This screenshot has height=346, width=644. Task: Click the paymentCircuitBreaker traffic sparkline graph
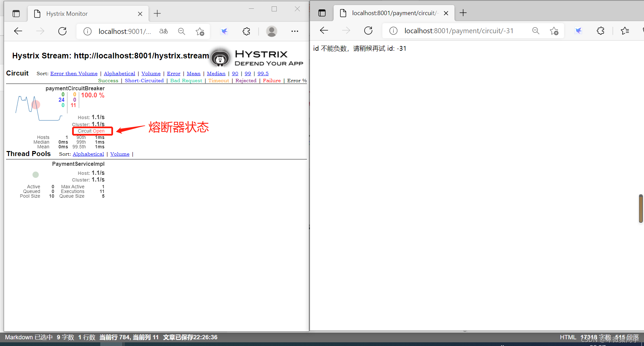click(39, 108)
